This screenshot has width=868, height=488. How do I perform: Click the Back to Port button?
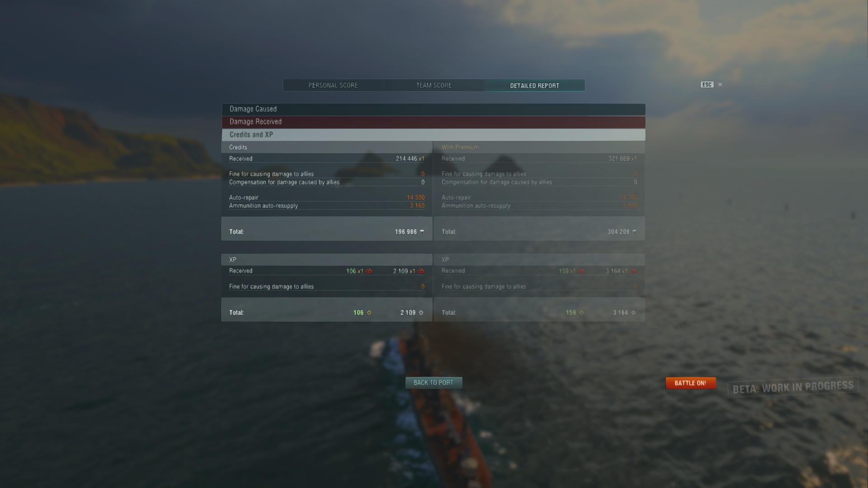434,383
